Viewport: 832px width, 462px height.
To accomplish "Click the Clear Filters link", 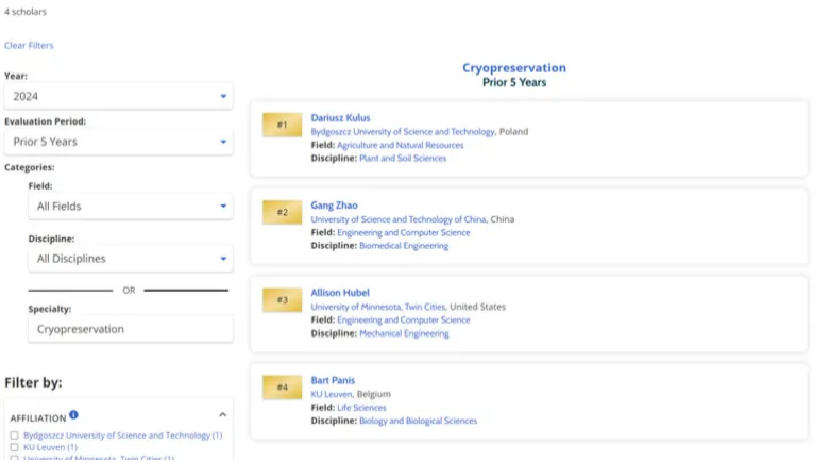I will pyautogui.click(x=29, y=46).
